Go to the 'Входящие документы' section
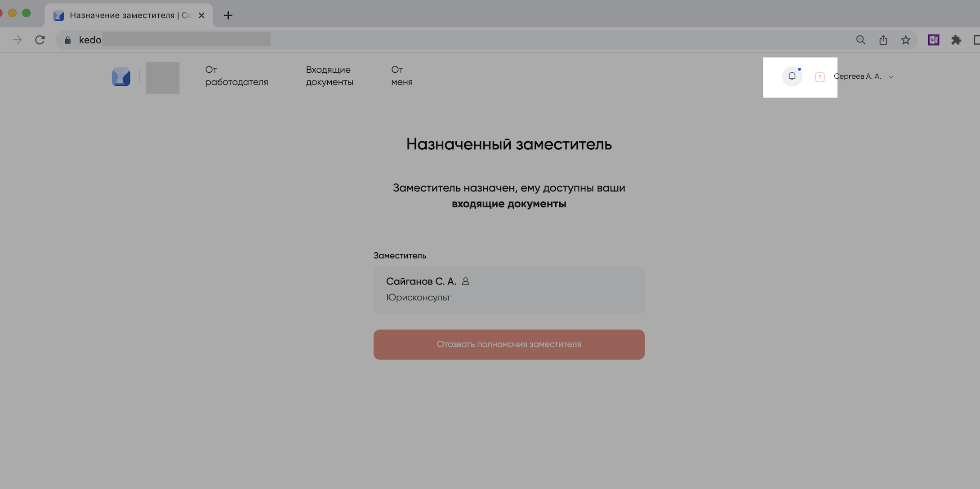Screen dimensions: 980x489 pos(330,76)
